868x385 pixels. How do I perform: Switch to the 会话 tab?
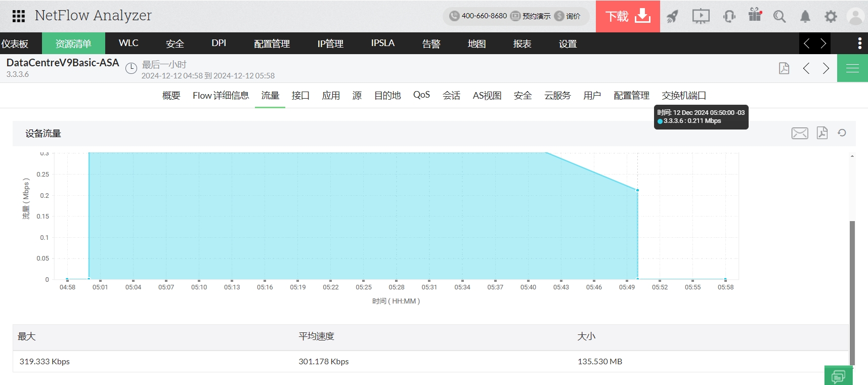452,95
